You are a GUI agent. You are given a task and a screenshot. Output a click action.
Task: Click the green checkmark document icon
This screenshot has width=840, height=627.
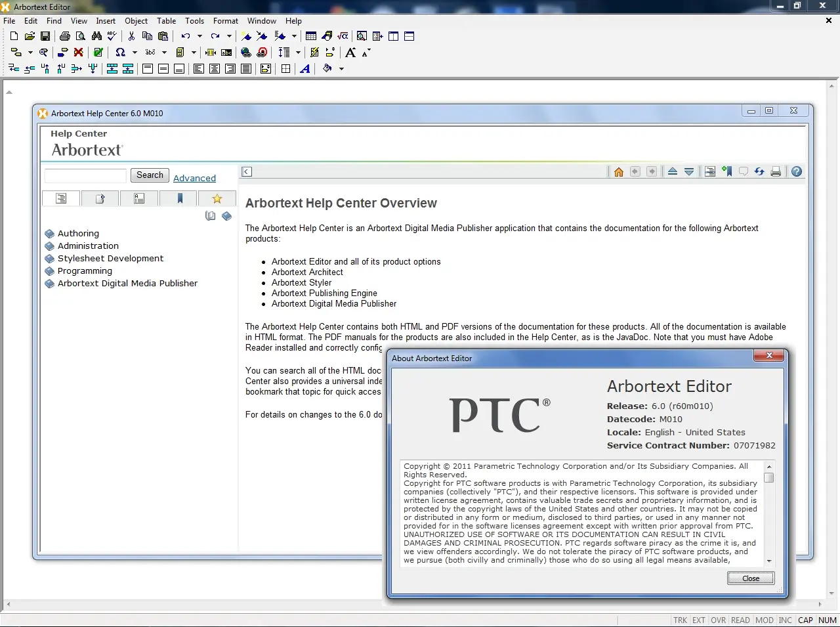[x=98, y=53]
